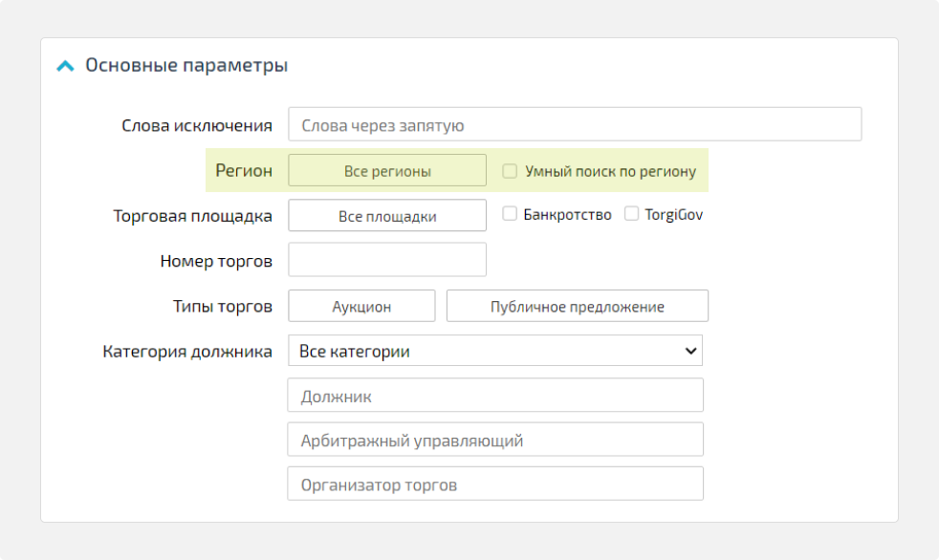Click the empty Номер торгов input box
Image resolution: width=939 pixels, height=560 pixels.
387,260
